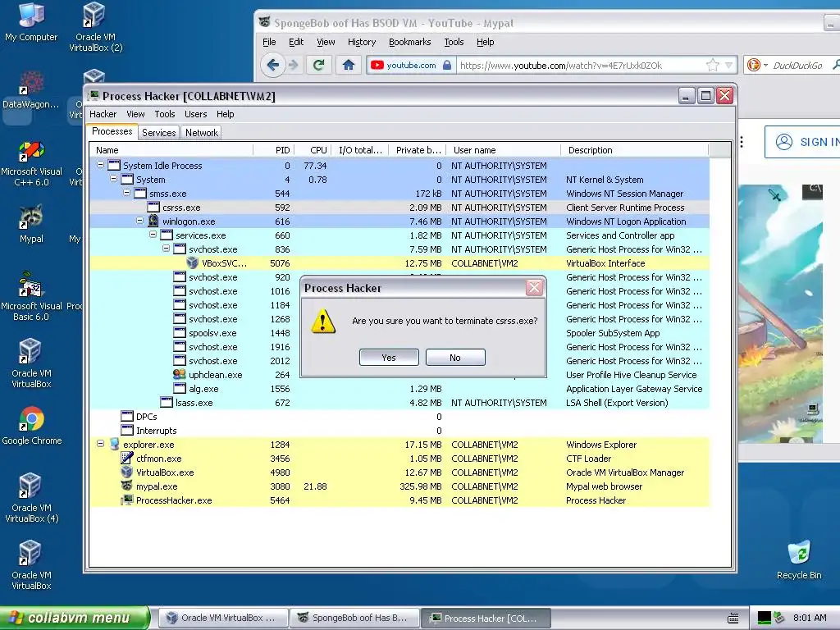Switch to the Network tab

coord(202,133)
